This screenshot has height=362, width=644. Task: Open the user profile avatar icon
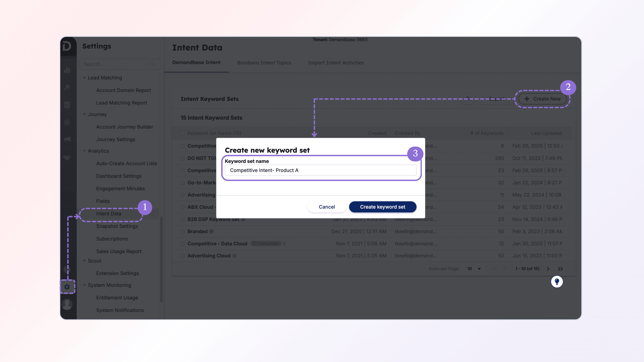tap(67, 304)
